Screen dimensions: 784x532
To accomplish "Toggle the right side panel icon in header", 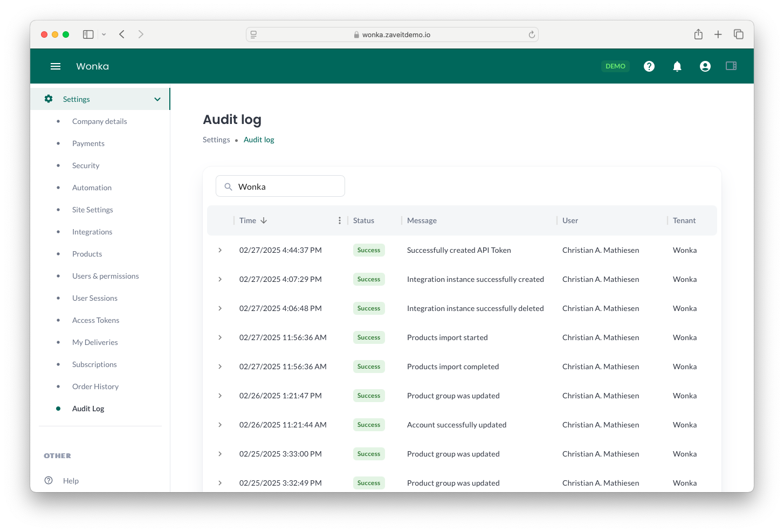I will (731, 66).
